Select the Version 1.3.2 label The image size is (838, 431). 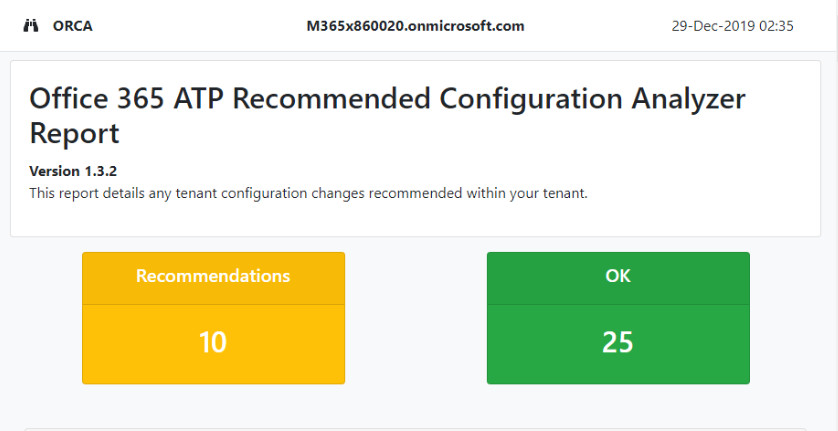(x=73, y=171)
